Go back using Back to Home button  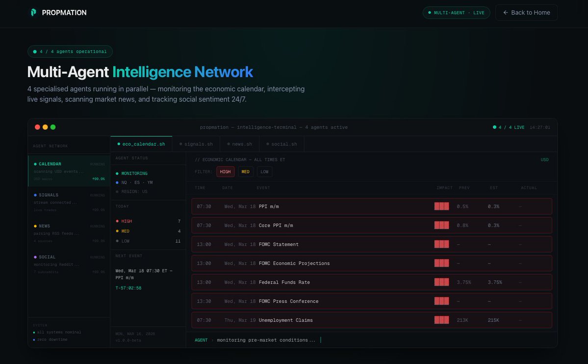526,12
